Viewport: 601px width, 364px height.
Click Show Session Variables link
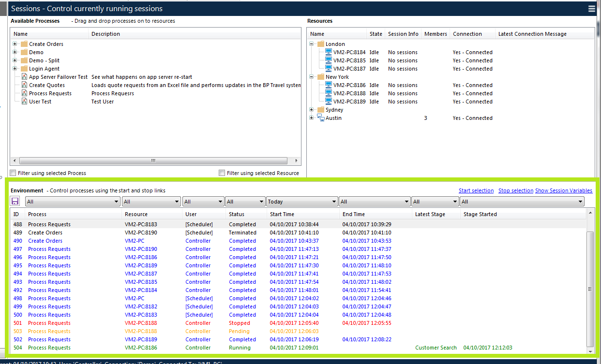(x=564, y=190)
